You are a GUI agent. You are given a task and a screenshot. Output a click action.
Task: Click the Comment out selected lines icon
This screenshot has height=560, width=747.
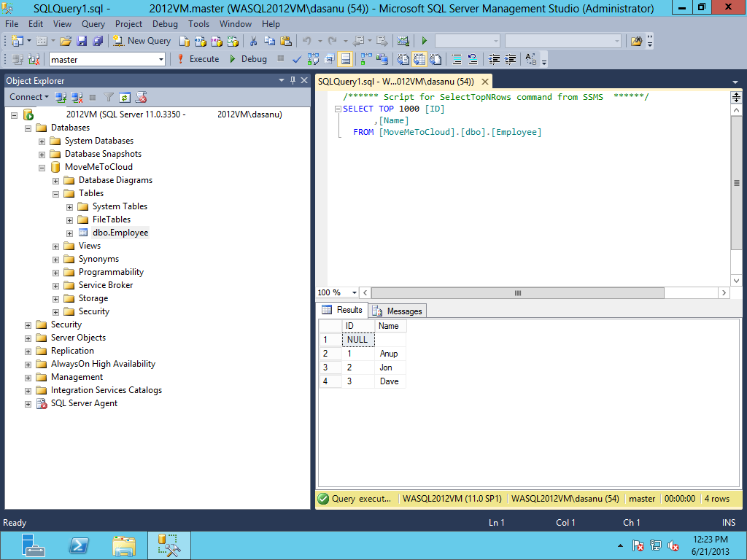[x=456, y=59]
